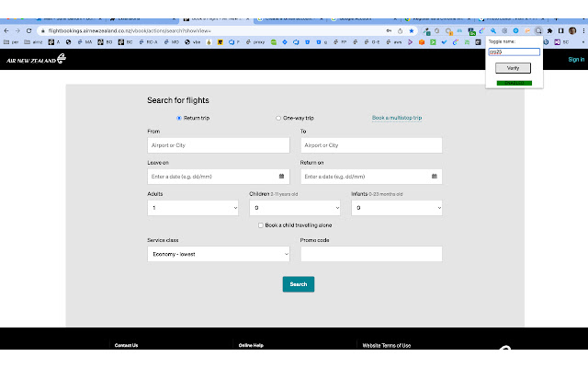Click the green ENABLED status bar
Viewport: 588px width, 368px height.
click(x=514, y=83)
